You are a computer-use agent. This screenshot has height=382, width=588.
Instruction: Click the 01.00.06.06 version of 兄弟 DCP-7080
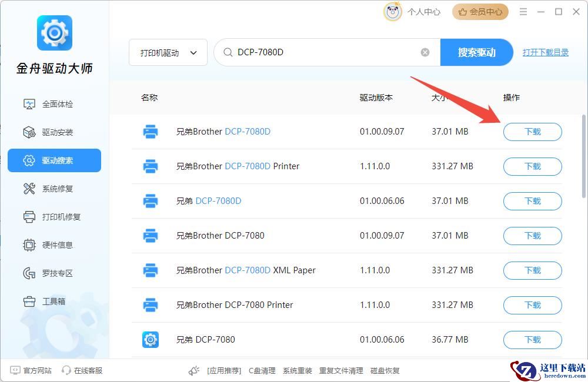pos(382,340)
